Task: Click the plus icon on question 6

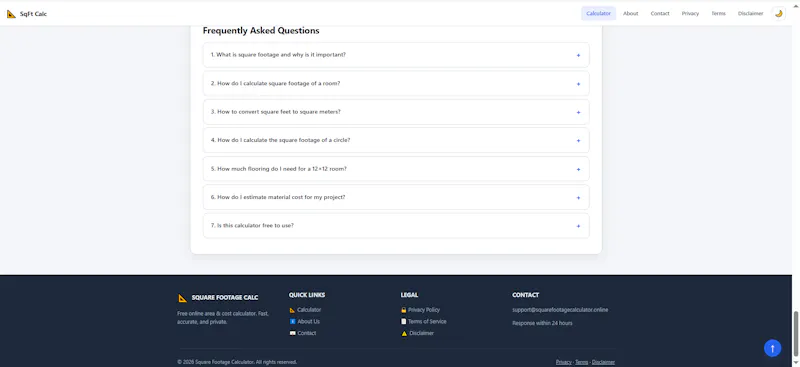Action: pyautogui.click(x=578, y=198)
